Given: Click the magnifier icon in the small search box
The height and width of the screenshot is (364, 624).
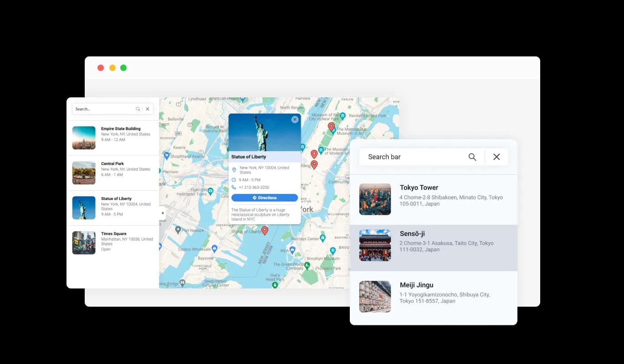Looking at the screenshot, I should (138, 109).
